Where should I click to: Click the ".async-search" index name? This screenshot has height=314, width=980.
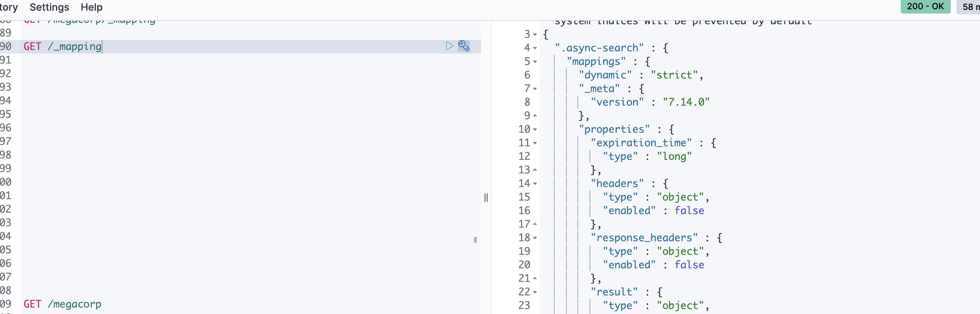pos(599,48)
